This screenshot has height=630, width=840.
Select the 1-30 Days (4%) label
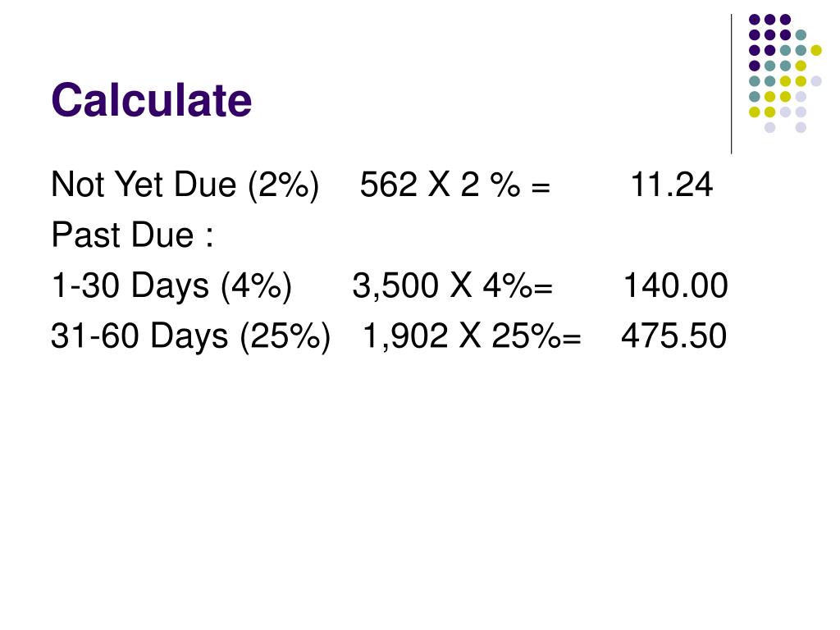[171, 285]
